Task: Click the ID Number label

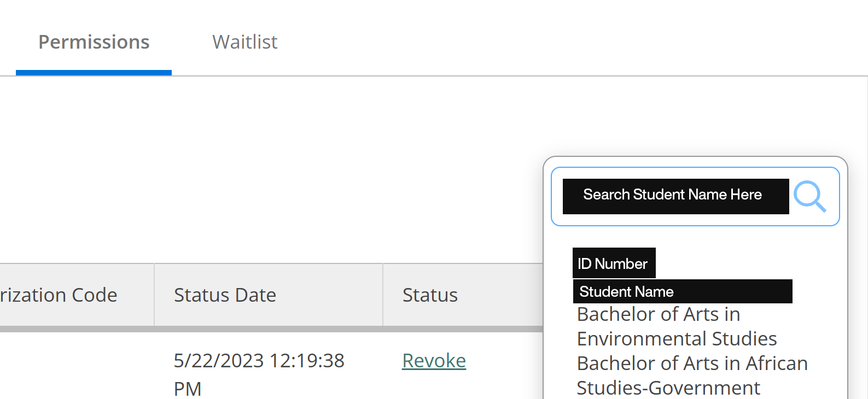Action: (x=613, y=263)
